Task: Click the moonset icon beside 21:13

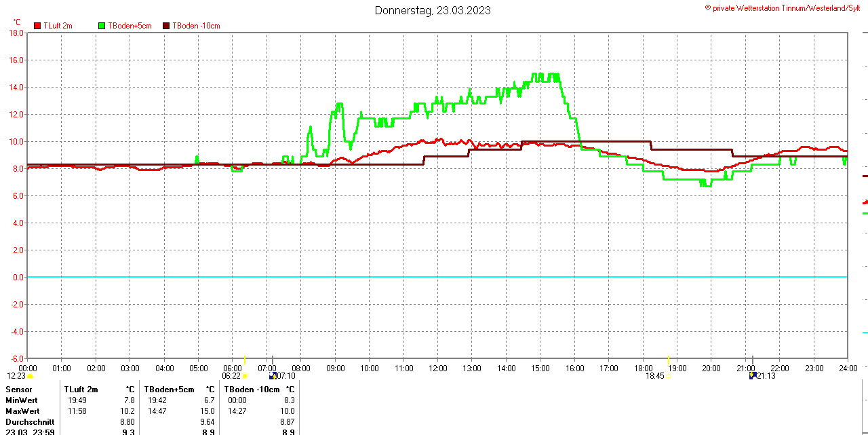Action: click(x=753, y=375)
